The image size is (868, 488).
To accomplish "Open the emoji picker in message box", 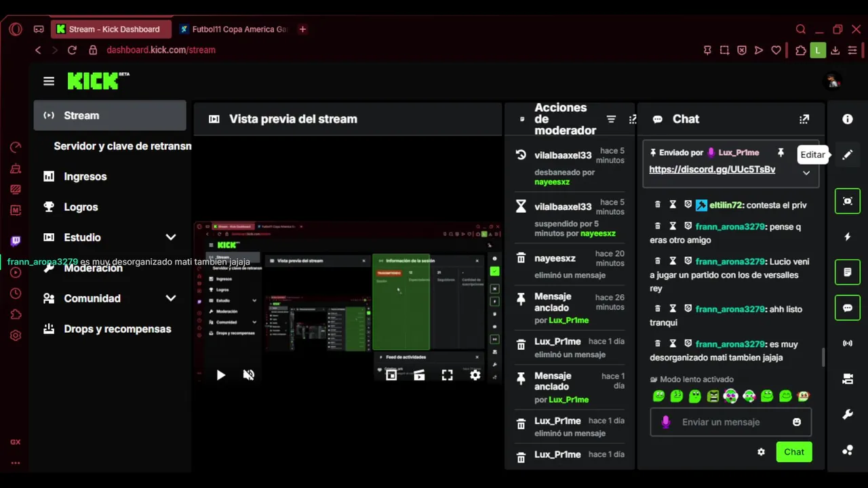I will [797, 422].
